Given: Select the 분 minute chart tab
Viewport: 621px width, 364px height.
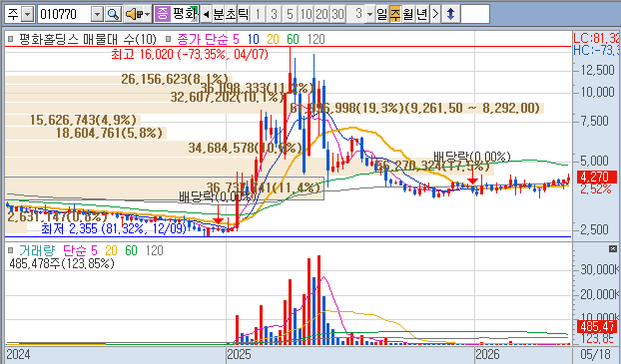Looking at the screenshot, I should 219,15.
